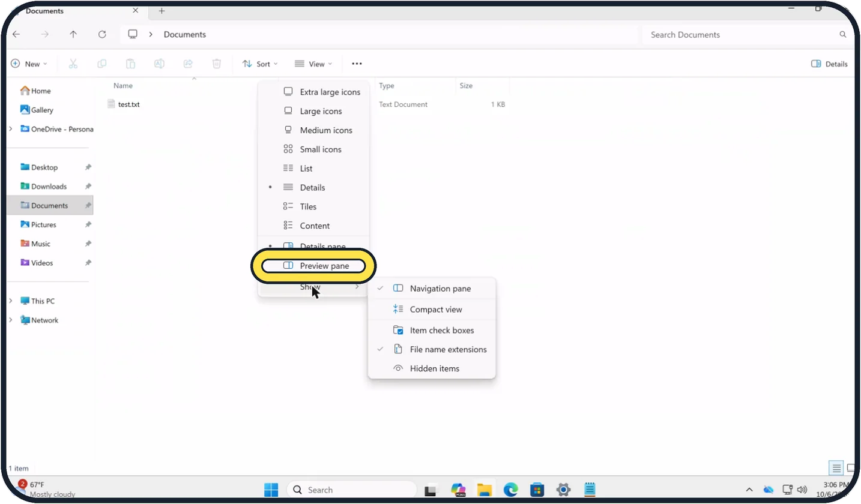The width and height of the screenshot is (861, 504).
Task: Show Hidden items from Show submenu
Action: [x=432, y=368]
